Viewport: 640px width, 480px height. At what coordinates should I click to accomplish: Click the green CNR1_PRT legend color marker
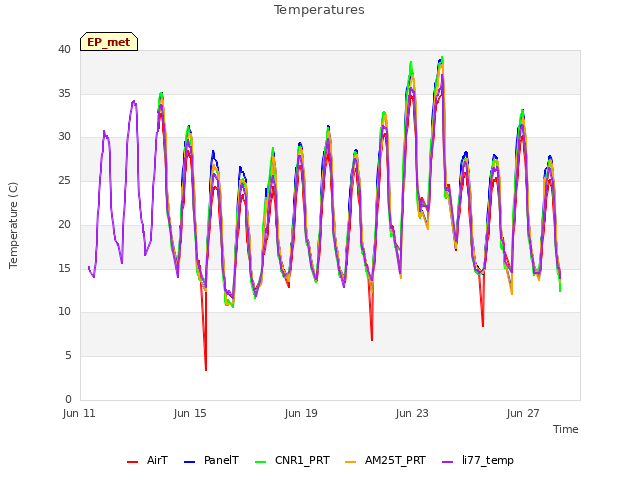coord(260,462)
